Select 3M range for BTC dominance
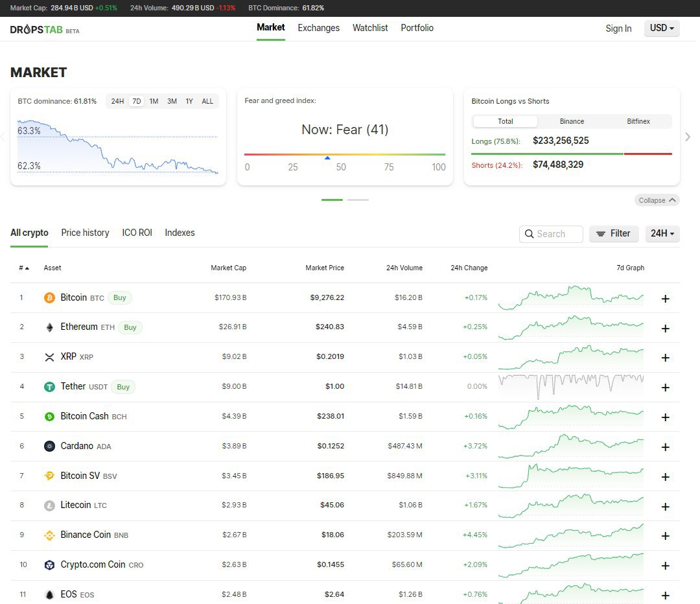Viewport: 700px width, 604px height. click(172, 101)
